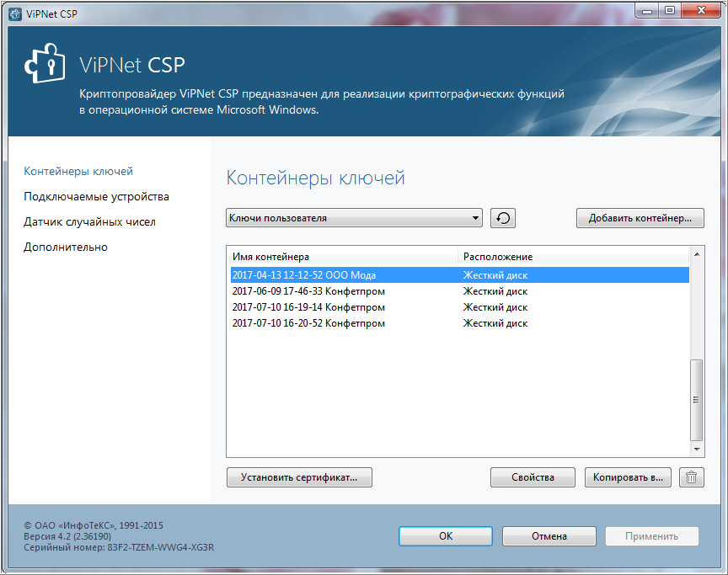728x575 pixels.
Task: Select container '2017-07-10 16-20-52 Конфетпром'
Action: [x=460, y=323]
